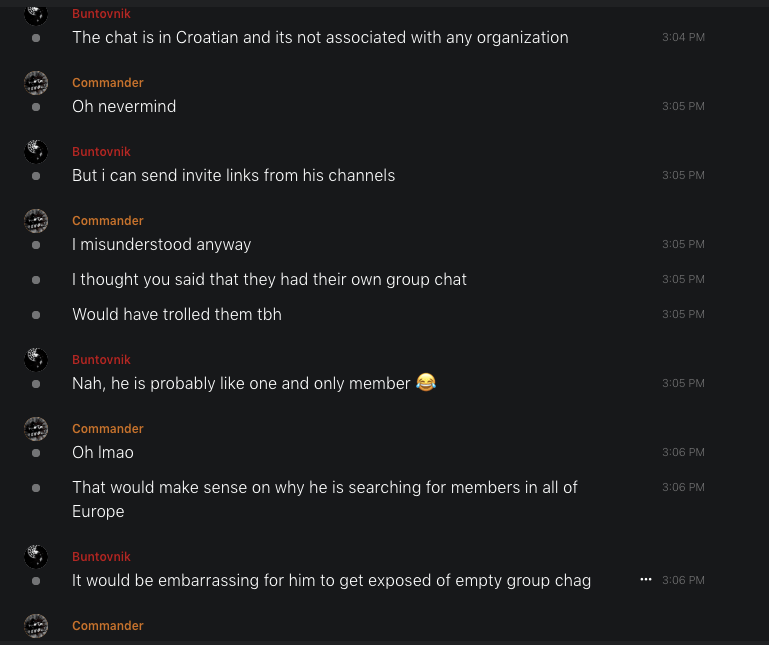Screen dimensions: 769x645
Task: Click the laughing emoji in Buntovnik's message
Action: pyautogui.click(x=426, y=383)
